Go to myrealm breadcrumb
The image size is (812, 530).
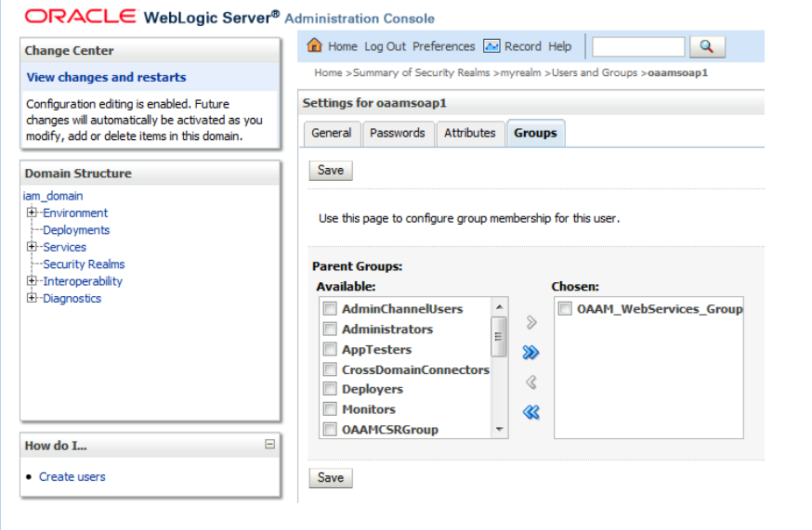click(x=520, y=73)
